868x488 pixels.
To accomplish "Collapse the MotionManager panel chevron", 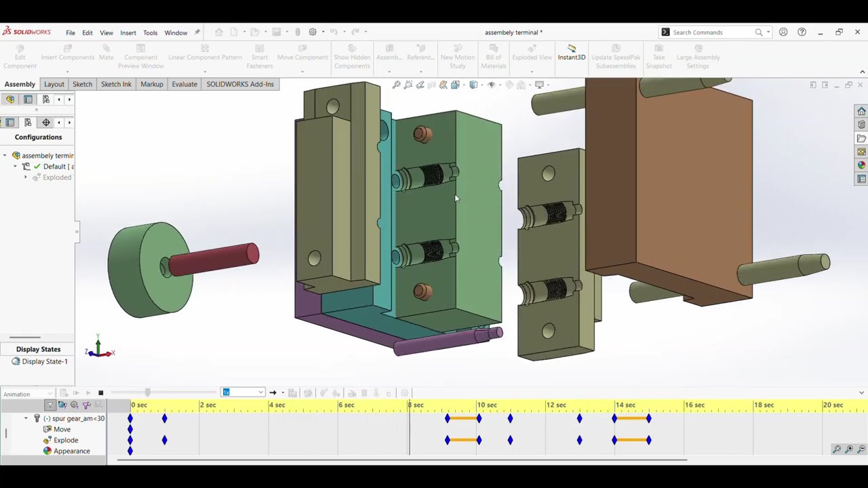I will (861, 393).
